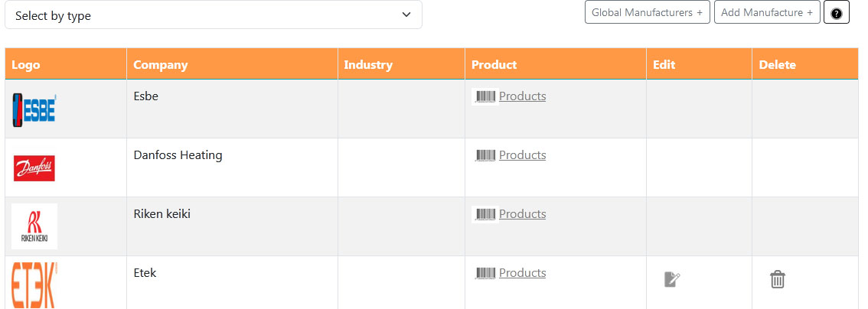868x309 pixels.
Task: Open the Products link for Riken keiki
Action: coord(523,214)
